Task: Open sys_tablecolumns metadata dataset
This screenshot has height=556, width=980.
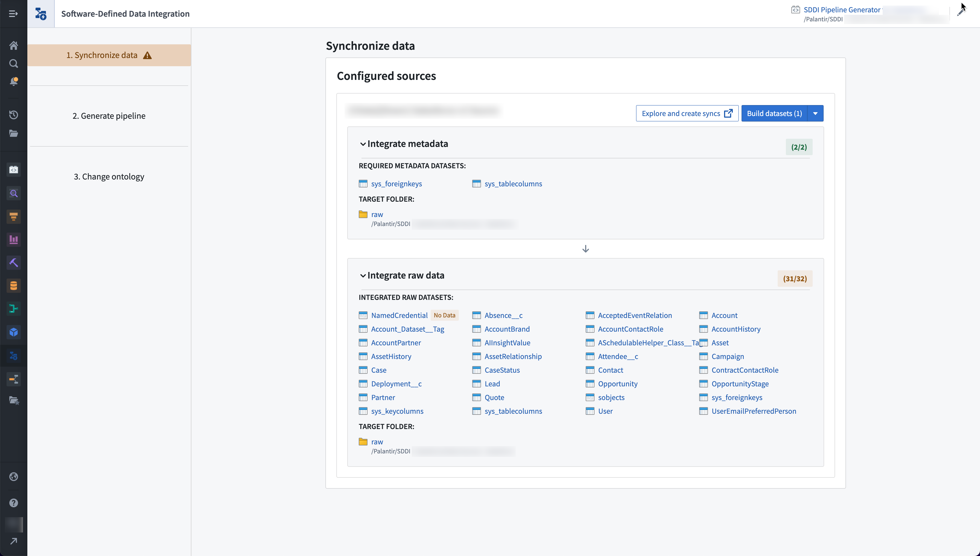Action: 513,184
